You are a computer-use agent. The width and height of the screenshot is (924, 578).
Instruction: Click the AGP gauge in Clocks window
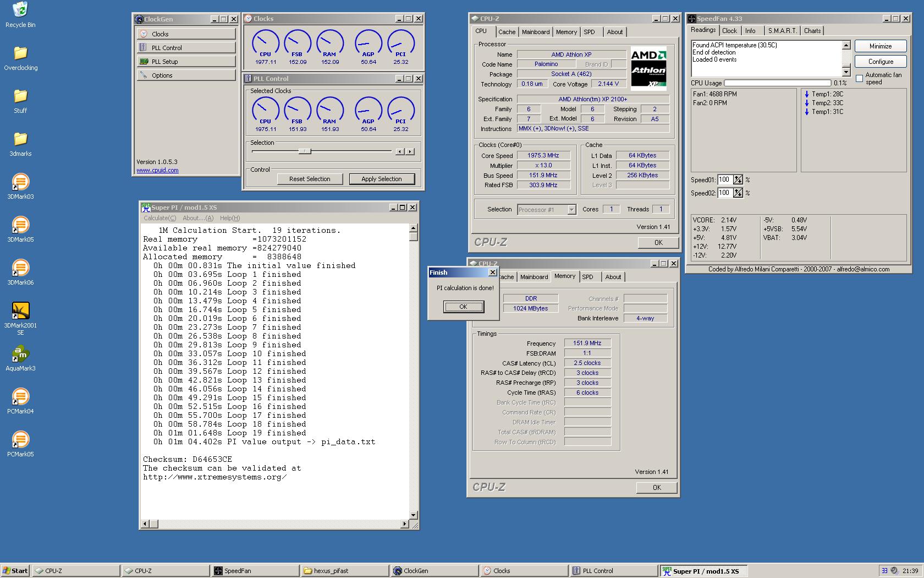(x=368, y=44)
